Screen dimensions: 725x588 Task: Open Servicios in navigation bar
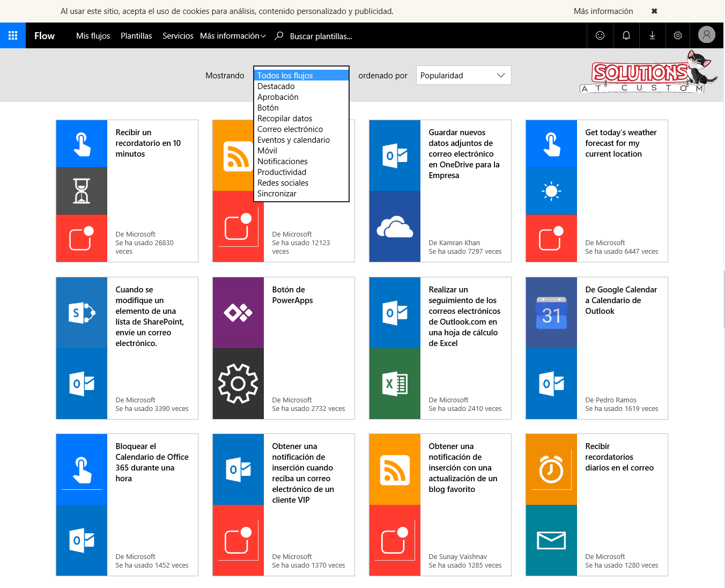[x=178, y=36]
